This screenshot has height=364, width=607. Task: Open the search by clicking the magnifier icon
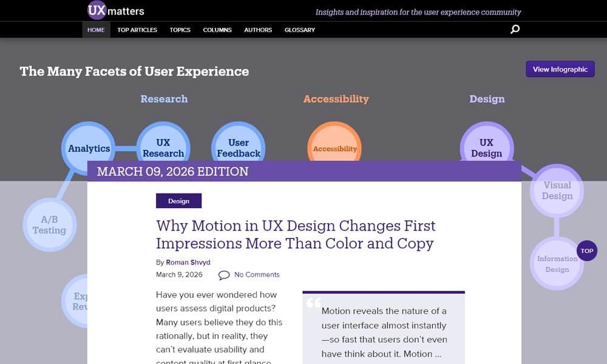515,29
